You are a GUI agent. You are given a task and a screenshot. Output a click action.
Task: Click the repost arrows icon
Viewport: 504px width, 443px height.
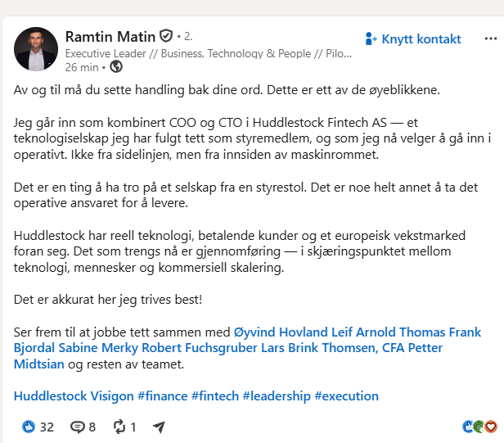tap(119, 427)
